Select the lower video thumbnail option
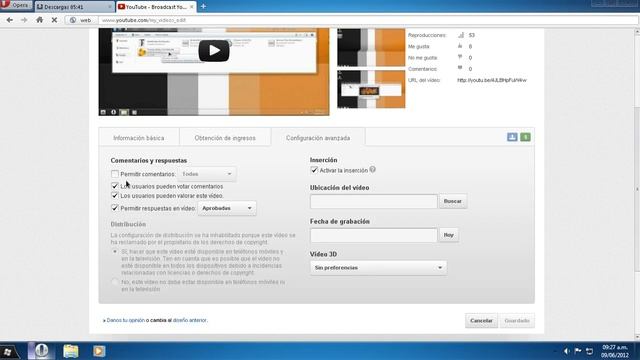Image resolution: width=640 pixels, height=360 pixels. (371, 89)
